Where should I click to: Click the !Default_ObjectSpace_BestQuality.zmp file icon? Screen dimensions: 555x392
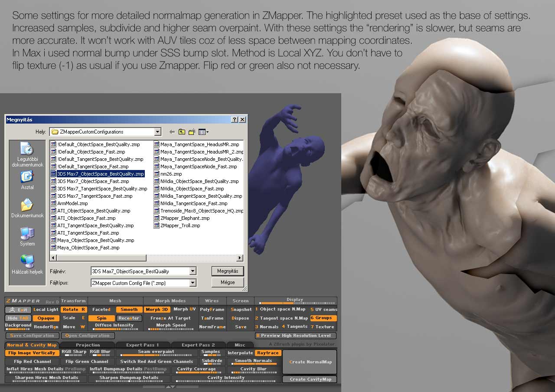[x=53, y=144]
